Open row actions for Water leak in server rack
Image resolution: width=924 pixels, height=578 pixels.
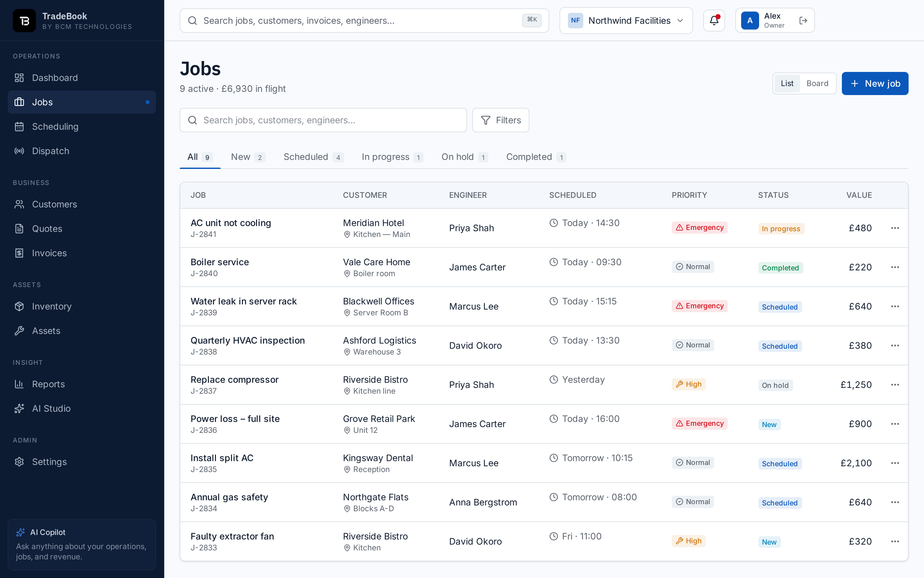coord(895,307)
